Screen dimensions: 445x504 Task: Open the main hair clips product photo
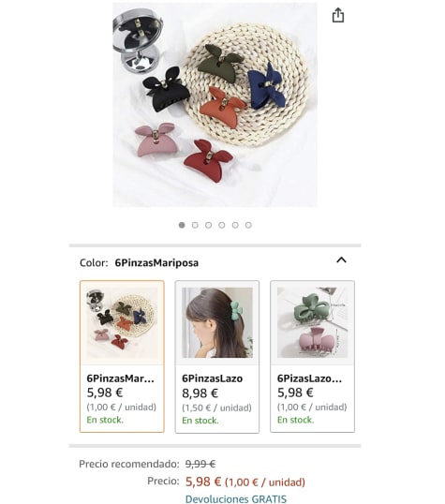coord(215,105)
